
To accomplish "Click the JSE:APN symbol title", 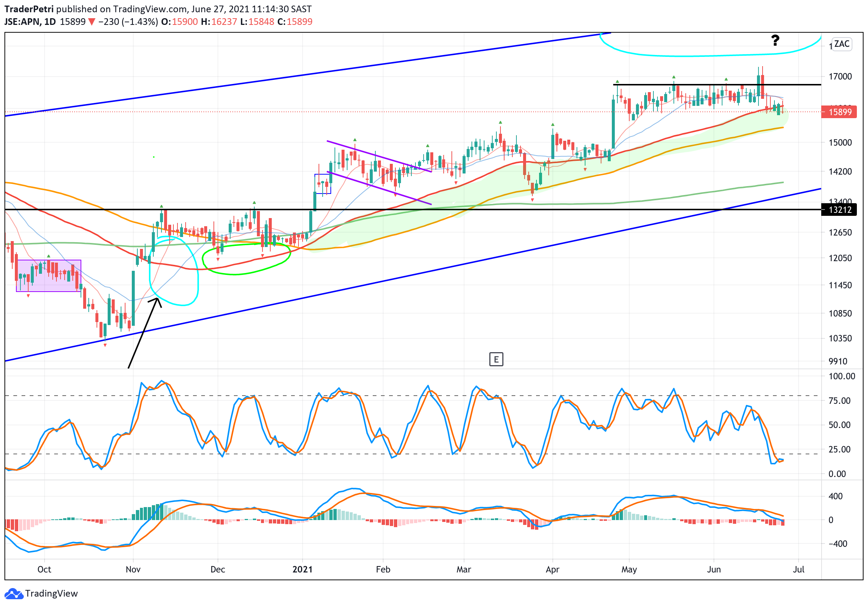I will point(22,22).
